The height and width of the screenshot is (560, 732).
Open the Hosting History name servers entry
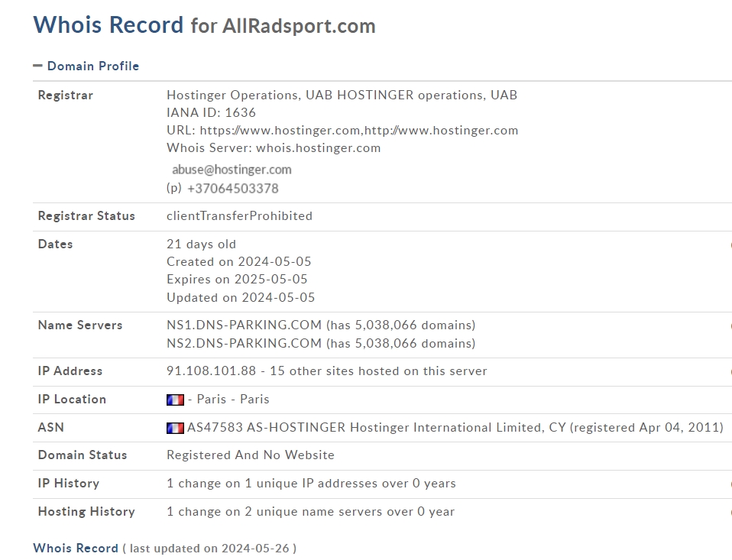click(310, 511)
